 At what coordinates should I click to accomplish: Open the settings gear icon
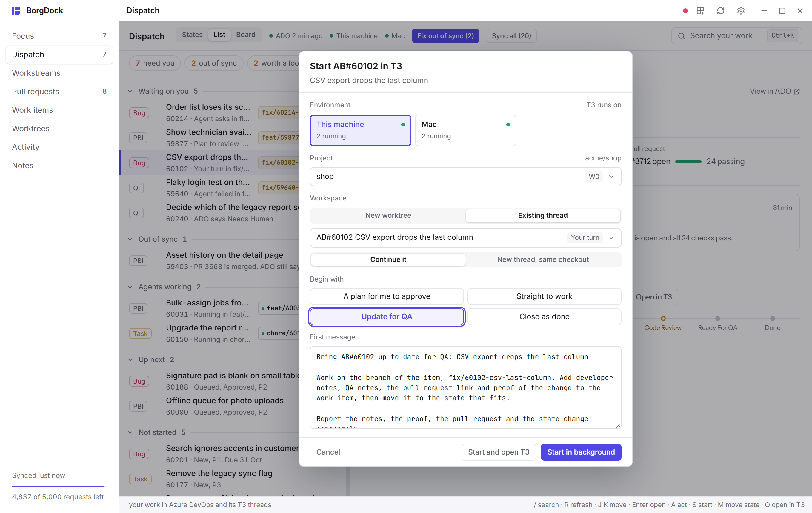741,11
